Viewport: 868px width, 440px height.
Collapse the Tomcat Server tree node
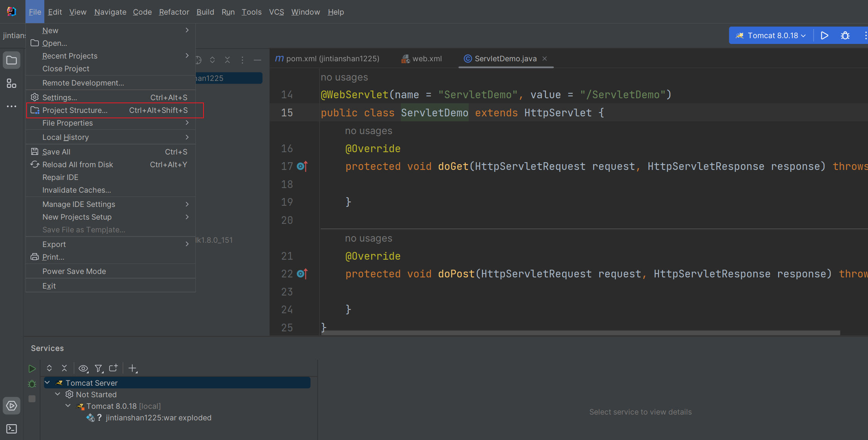pos(47,383)
